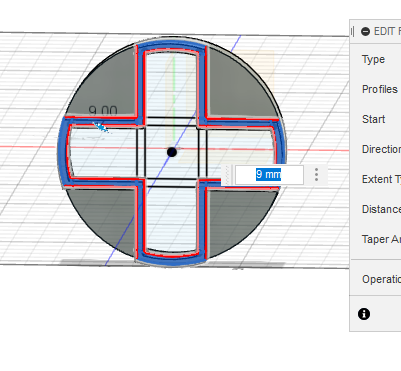This screenshot has height=371, width=401.
Task: Grab the panel grip left of the minus icon
Action: tap(352, 32)
